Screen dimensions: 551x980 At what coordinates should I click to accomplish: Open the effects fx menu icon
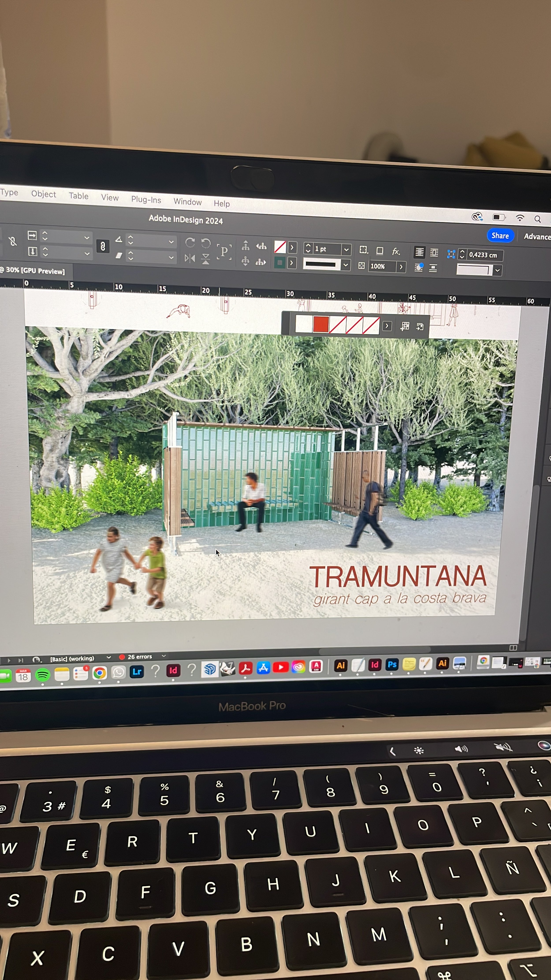coord(396,251)
